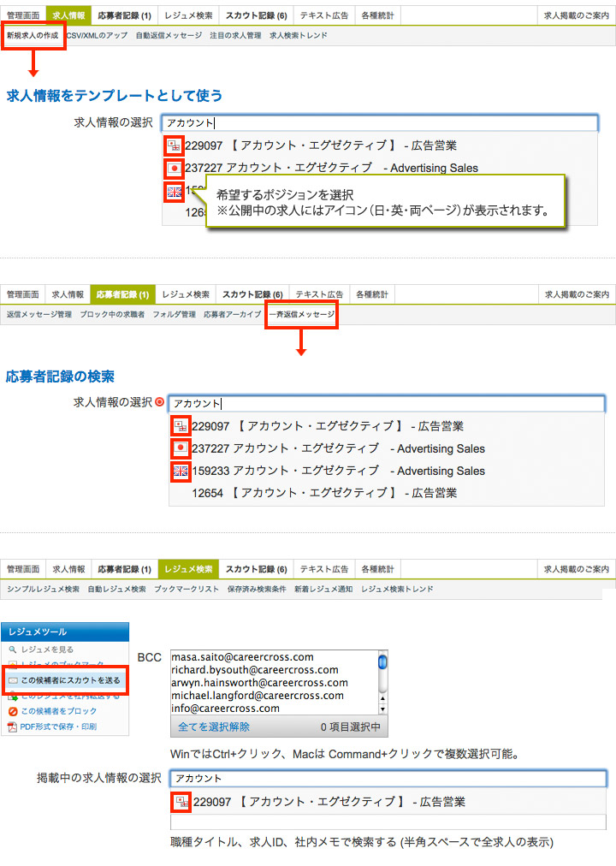Select arwyn.hainsworth@careercross.com in the BCC list

[x=259, y=683]
